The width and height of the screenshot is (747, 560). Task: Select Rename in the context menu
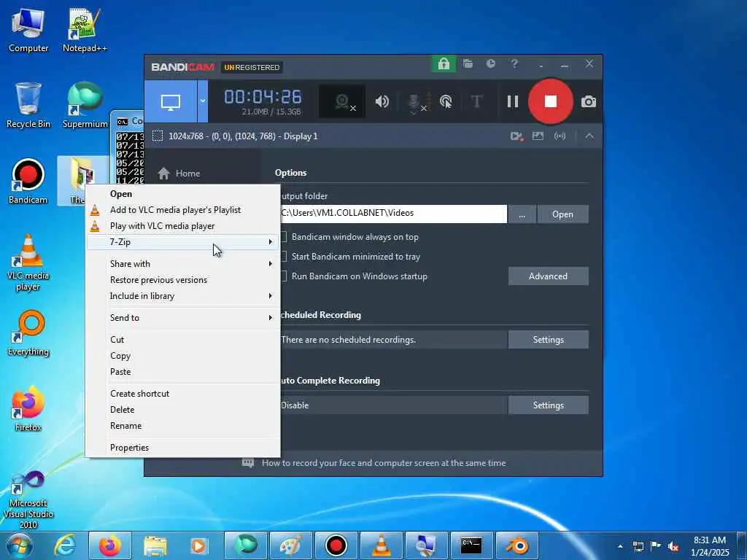pos(183,426)
